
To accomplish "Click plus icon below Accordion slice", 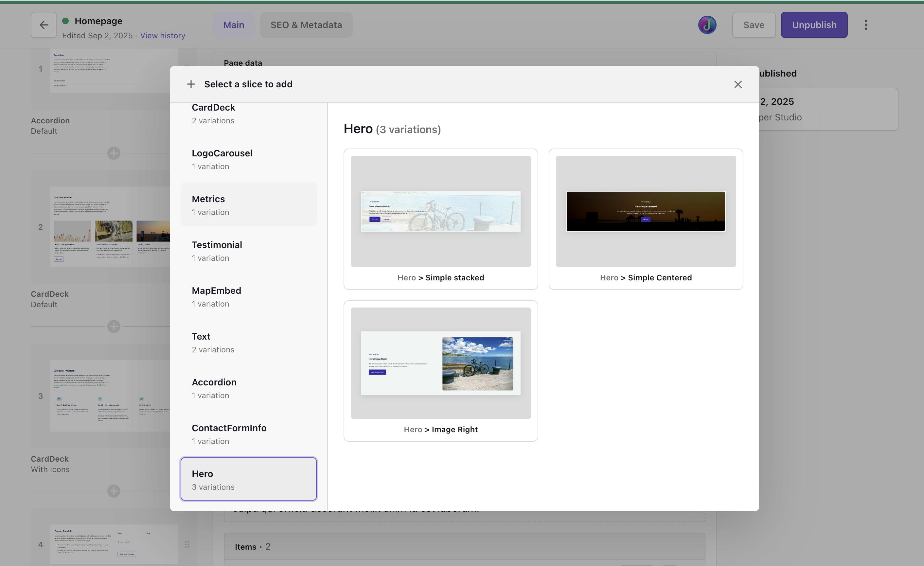I will (114, 153).
